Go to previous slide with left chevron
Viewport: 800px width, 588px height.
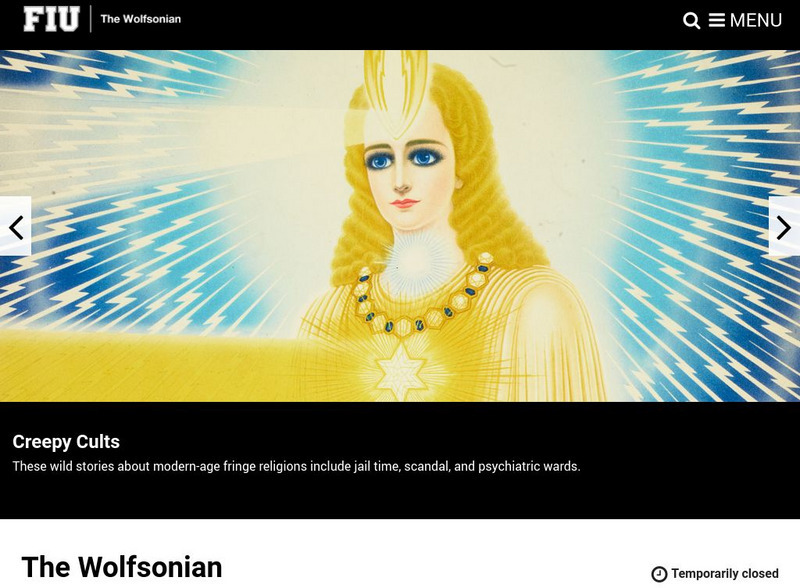(x=16, y=227)
